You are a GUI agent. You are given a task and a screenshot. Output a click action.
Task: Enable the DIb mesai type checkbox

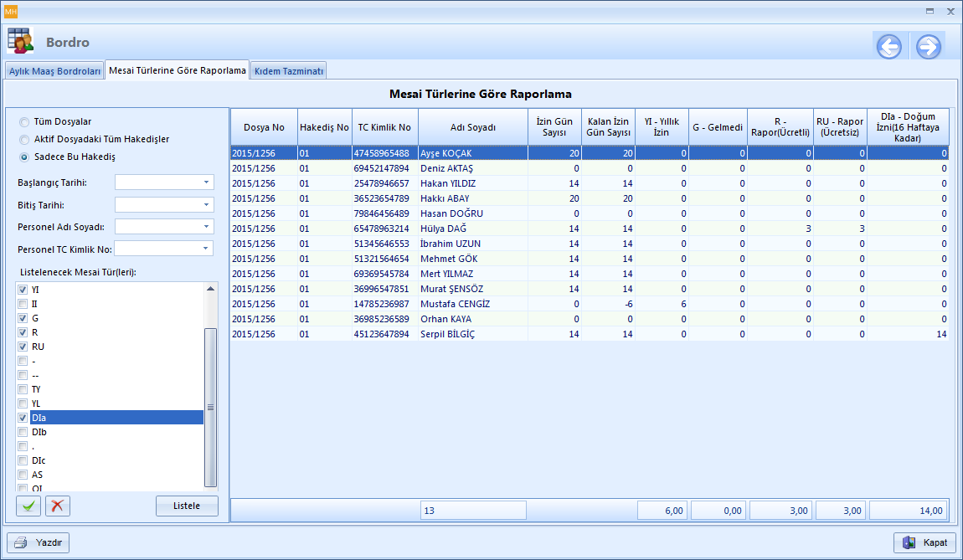23,432
